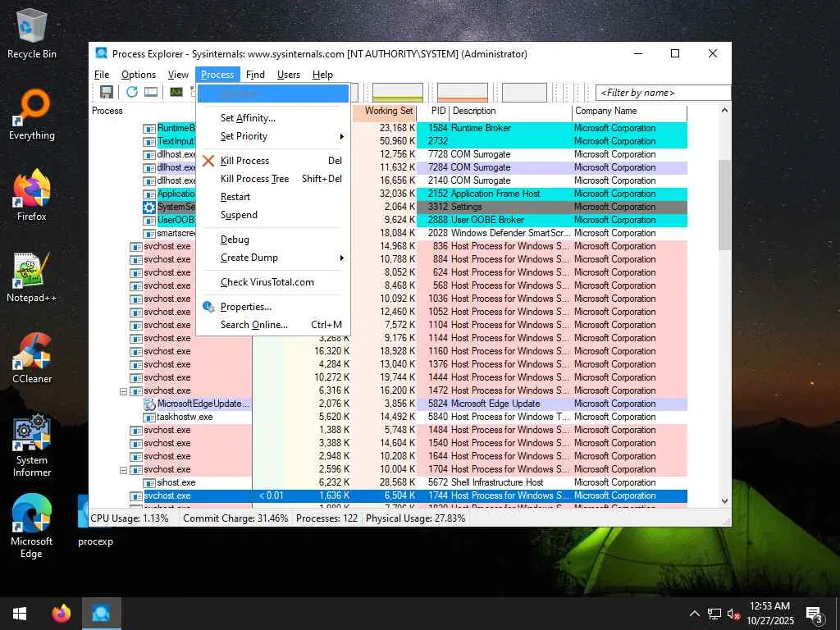Choose Check VirusTotal.com menu entry
Image resolution: width=840 pixels, height=630 pixels.
(x=273, y=282)
